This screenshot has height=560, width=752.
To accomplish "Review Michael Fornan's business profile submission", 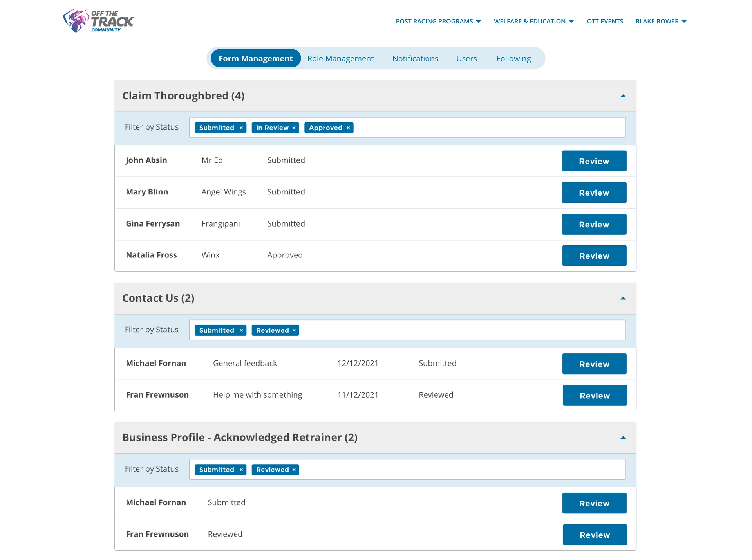I will (x=595, y=503).
